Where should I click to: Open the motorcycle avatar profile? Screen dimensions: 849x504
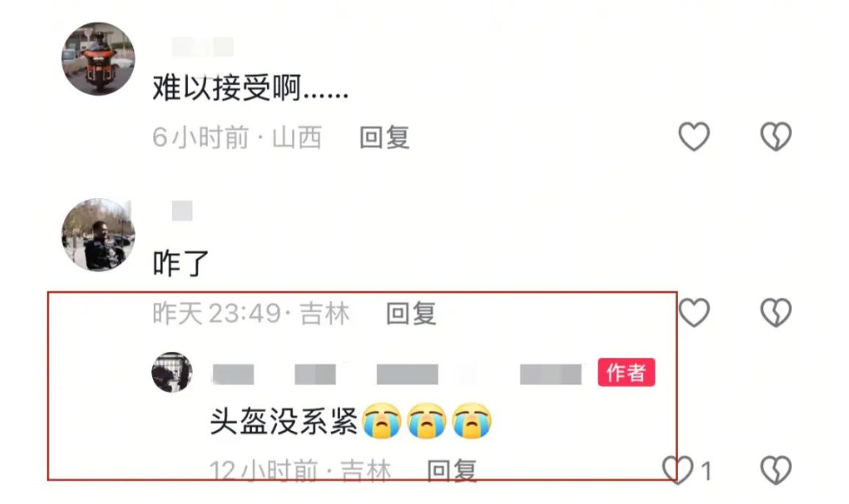tap(98, 58)
